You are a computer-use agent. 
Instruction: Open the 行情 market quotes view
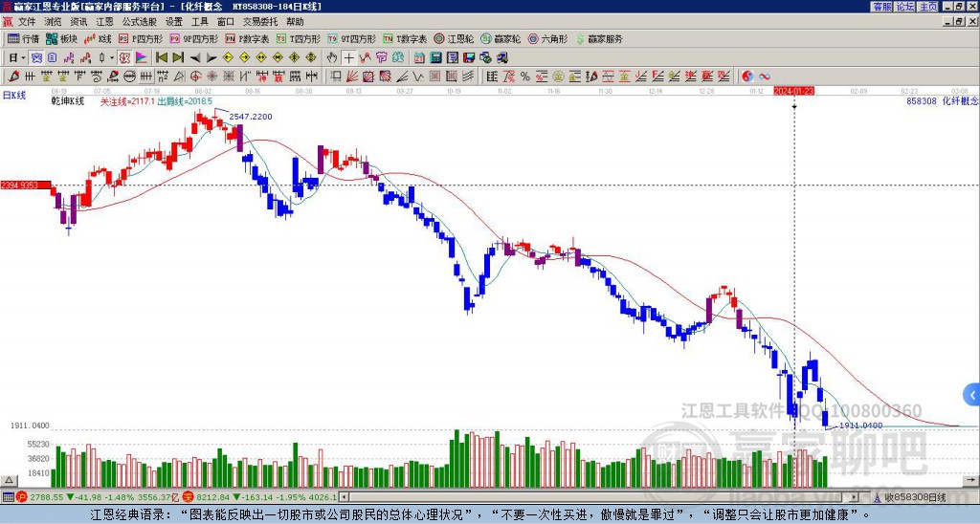[23, 38]
